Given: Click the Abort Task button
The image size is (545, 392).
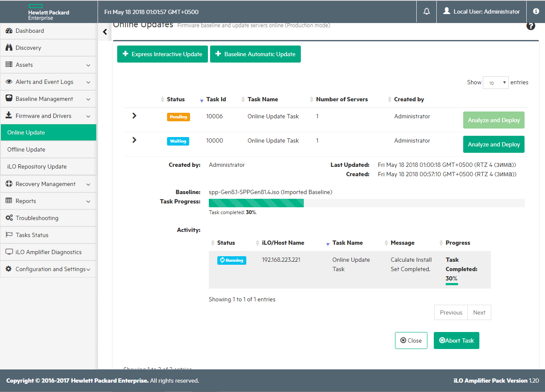Looking at the screenshot, I should 456,340.
